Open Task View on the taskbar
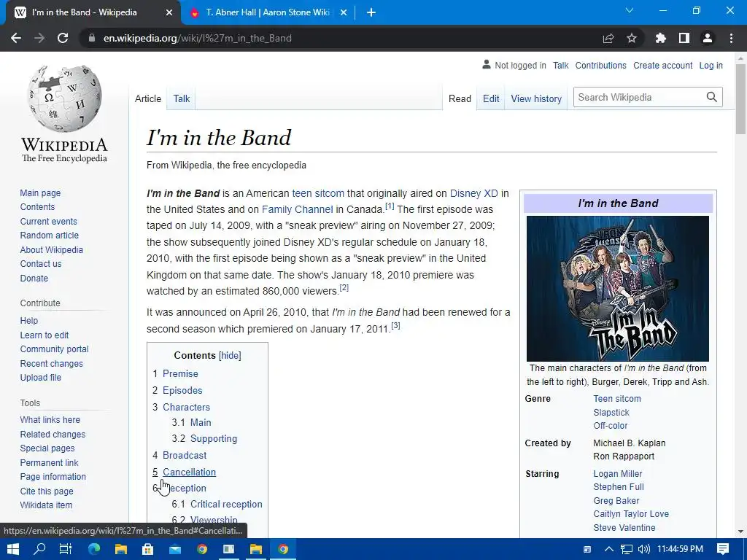 (x=65, y=549)
